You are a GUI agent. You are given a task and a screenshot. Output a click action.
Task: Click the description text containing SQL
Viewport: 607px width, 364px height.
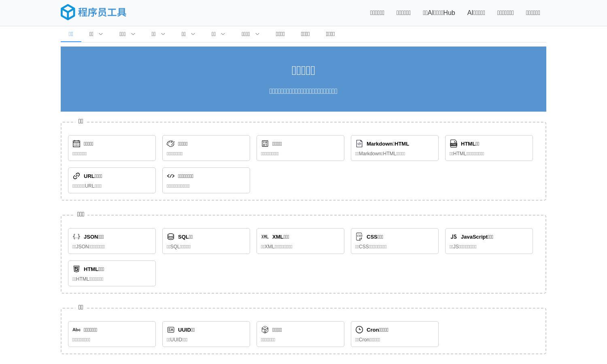tap(178, 247)
